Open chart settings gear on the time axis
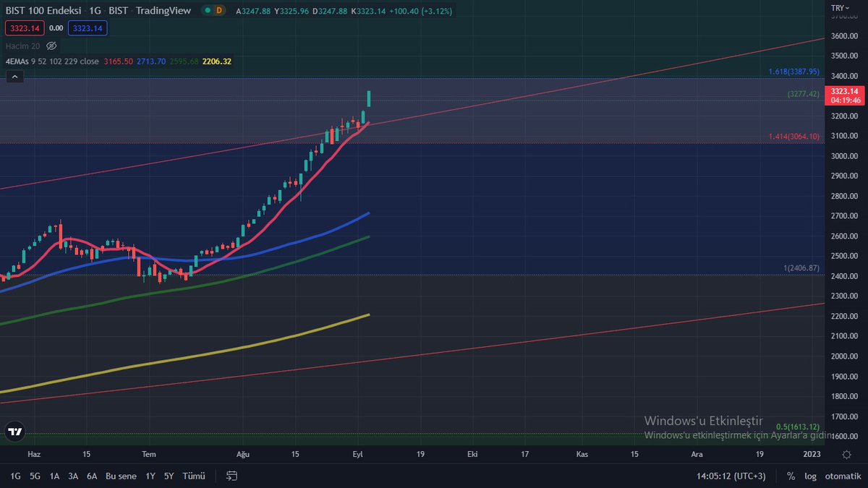 pos(847,454)
